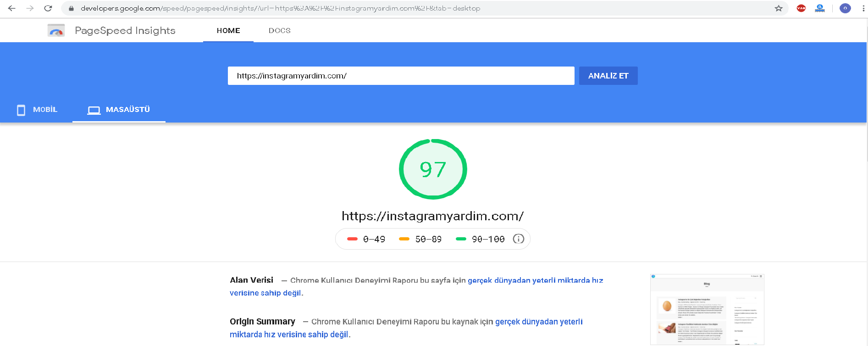
Task: Open the blue extension next to VAR
Action: pyautogui.click(x=820, y=8)
